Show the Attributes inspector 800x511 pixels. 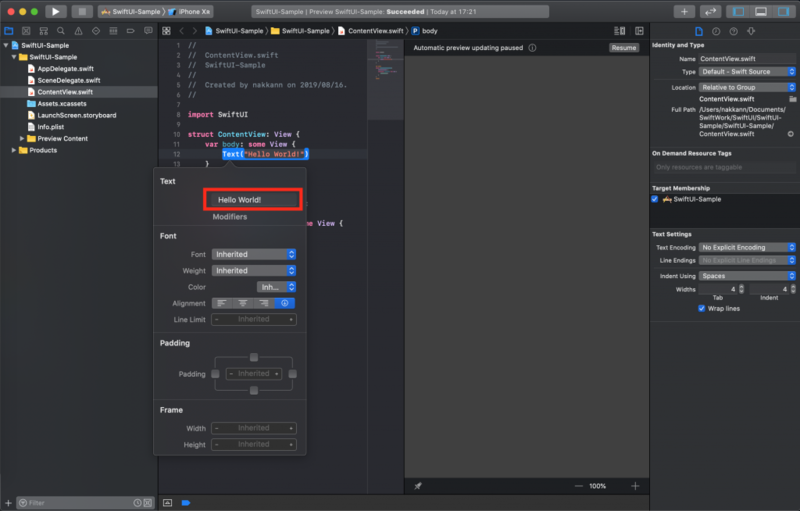(x=751, y=32)
